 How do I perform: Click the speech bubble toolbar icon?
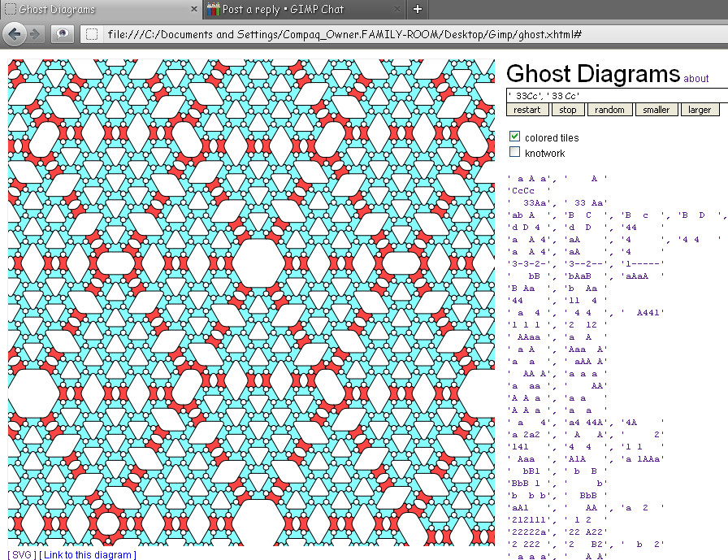point(63,34)
